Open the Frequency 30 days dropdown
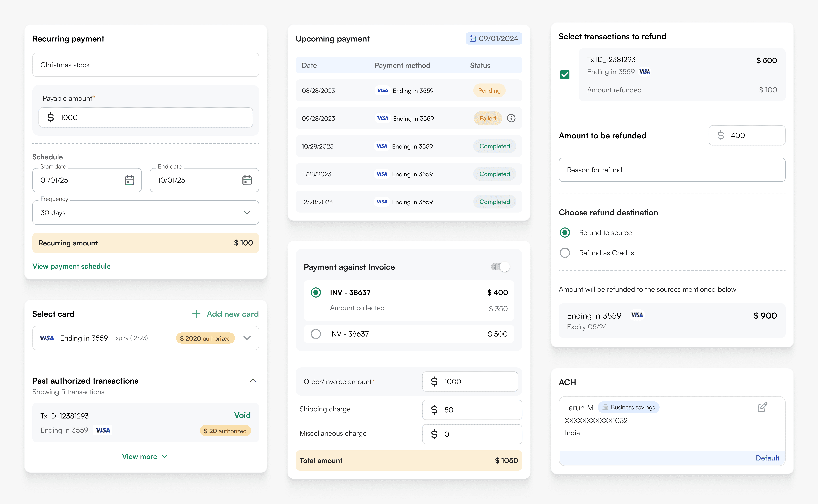The image size is (818, 504). tap(146, 212)
